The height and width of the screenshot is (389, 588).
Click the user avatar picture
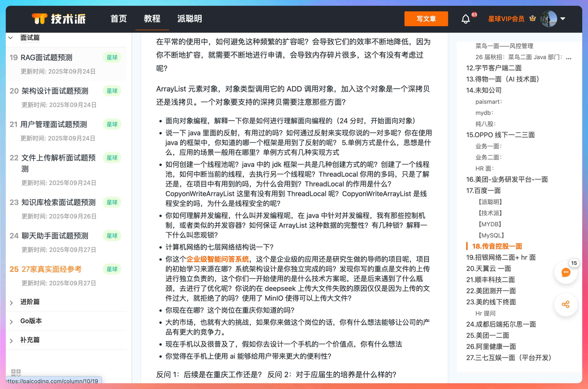point(549,19)
